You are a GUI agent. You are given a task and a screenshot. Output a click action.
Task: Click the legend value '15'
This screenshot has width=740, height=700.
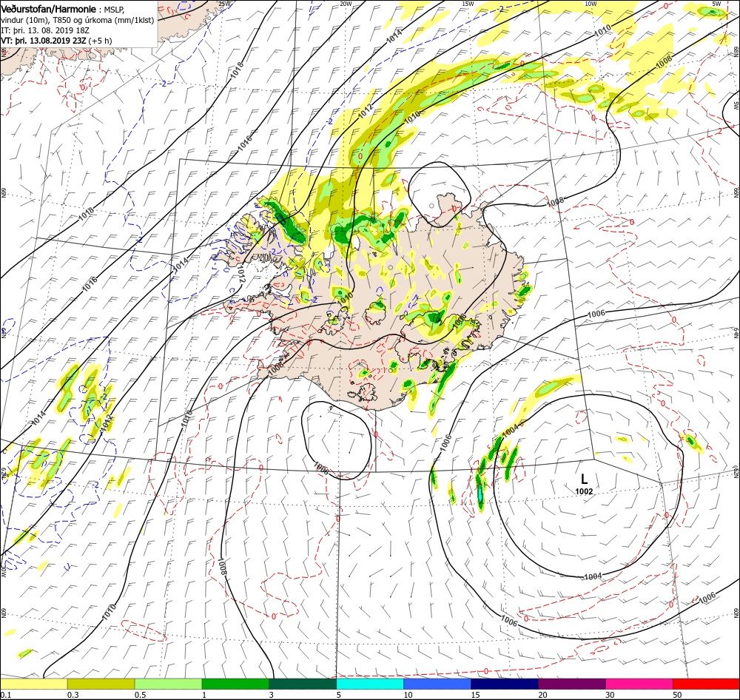pos(475,695)
